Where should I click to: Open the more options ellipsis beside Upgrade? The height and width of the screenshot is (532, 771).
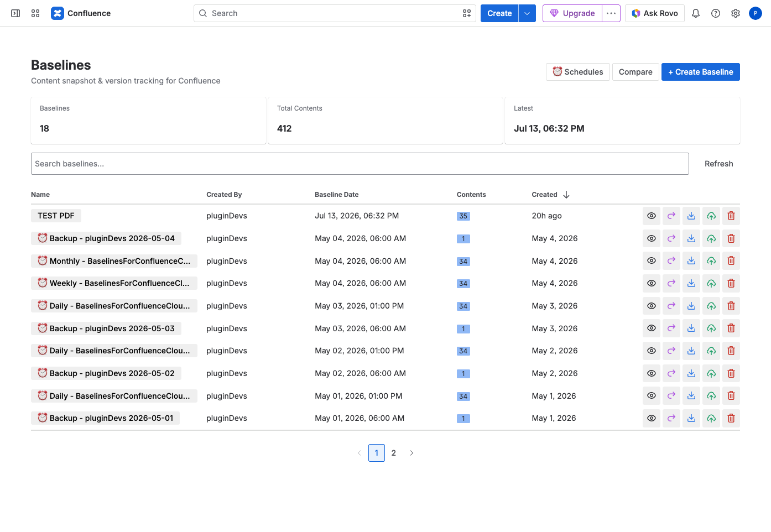click(611, 13)
